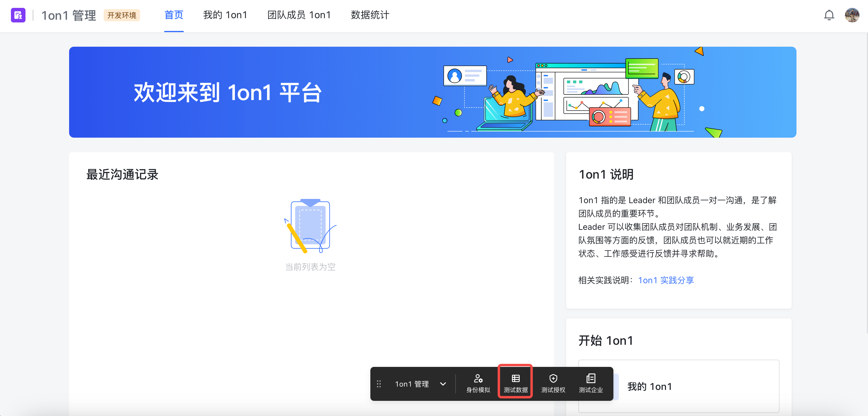Click the 欢迎来到 1on1 平台 banner

(433, 92)
